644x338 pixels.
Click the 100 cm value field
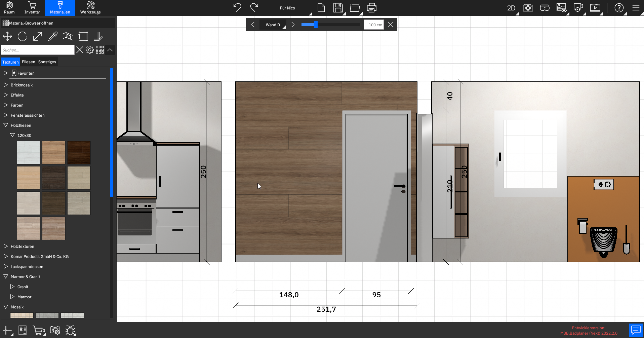(x=374, y=25)
